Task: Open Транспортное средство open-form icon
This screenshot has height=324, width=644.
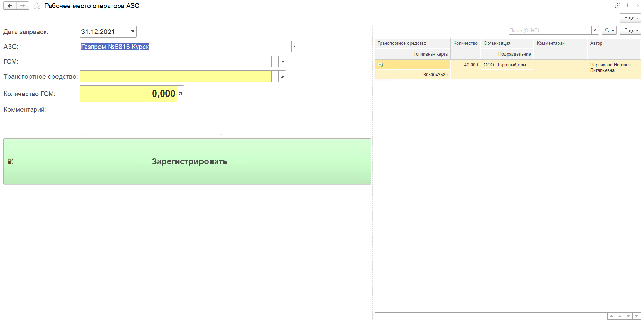Action: 282,76
